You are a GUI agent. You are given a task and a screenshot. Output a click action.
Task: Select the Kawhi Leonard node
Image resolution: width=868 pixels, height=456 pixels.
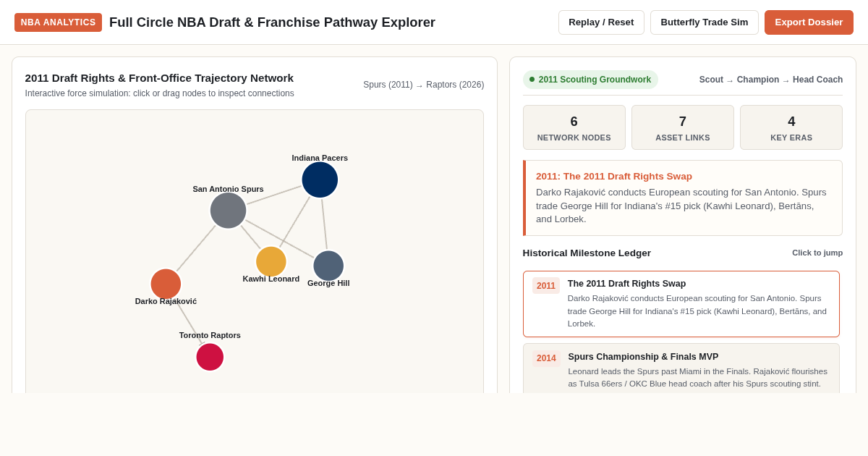coord(271,261)
